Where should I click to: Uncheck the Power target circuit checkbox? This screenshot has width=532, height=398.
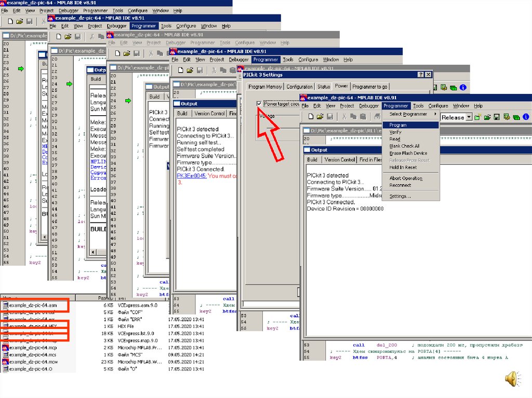tap(259, 104)
